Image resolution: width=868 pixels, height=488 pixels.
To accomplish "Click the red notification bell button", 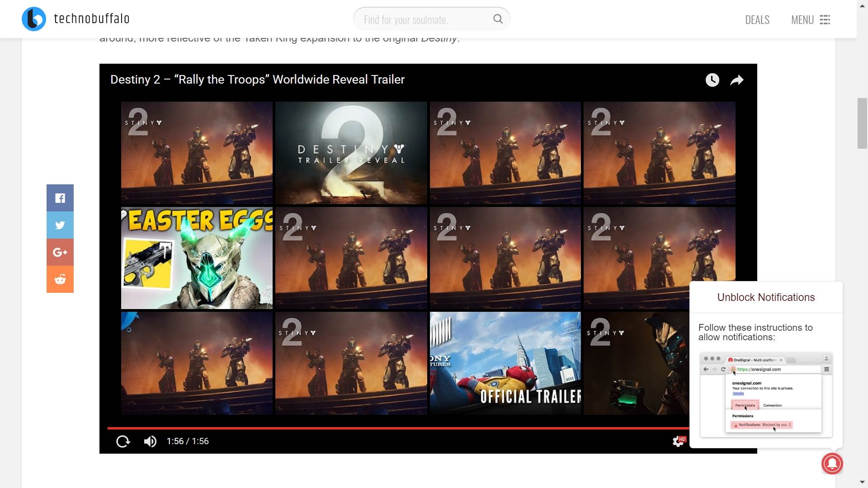I will 832,464.
